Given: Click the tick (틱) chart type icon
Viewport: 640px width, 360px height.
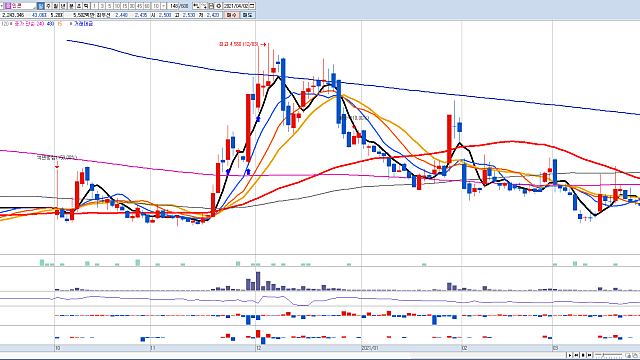Looking at the screenshot, I should click(x=86, y=6).
